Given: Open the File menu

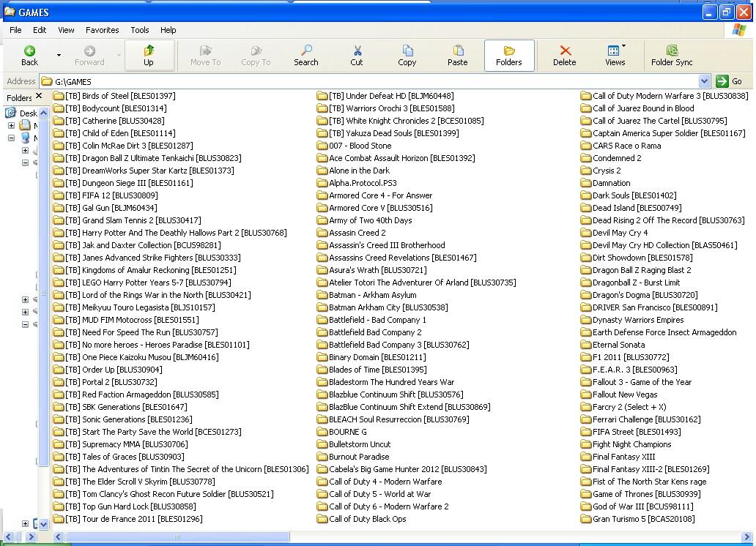Looking at the screenshot, I should (x=15, y=30).
